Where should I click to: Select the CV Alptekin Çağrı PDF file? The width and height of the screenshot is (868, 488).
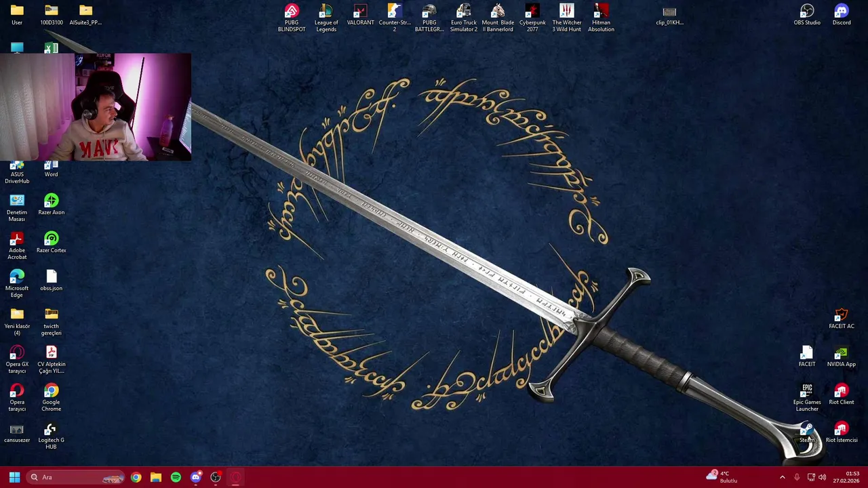tap(52, 359)
